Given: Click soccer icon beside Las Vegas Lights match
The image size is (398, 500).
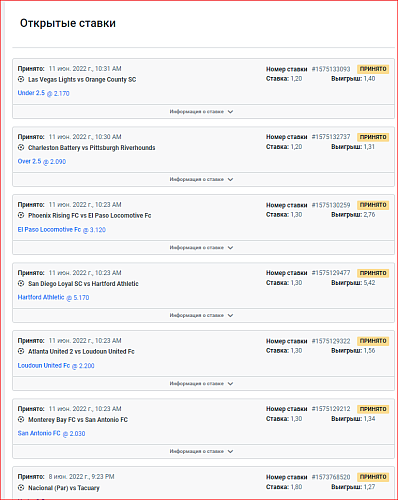Looking at the screenshot, I should point(21,79).
